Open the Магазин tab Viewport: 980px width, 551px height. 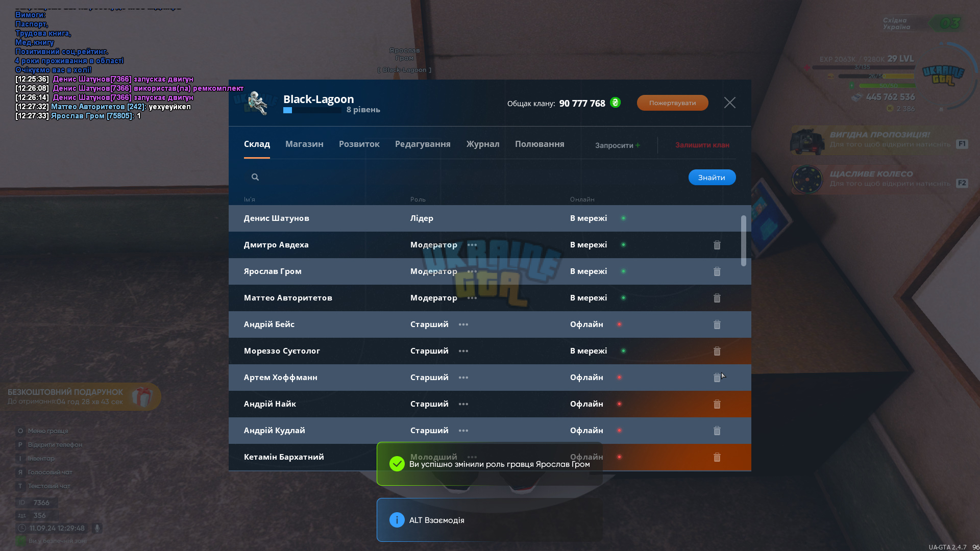[x=304, y=144]
